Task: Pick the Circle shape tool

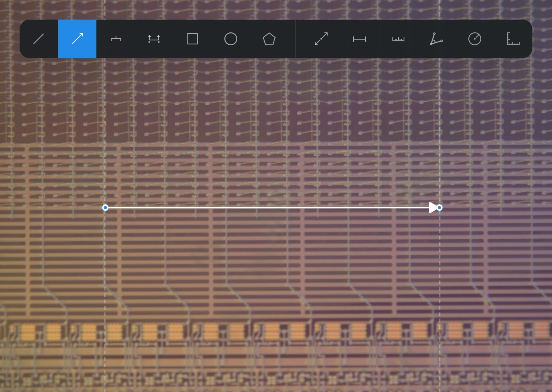Action: point(231,39)
